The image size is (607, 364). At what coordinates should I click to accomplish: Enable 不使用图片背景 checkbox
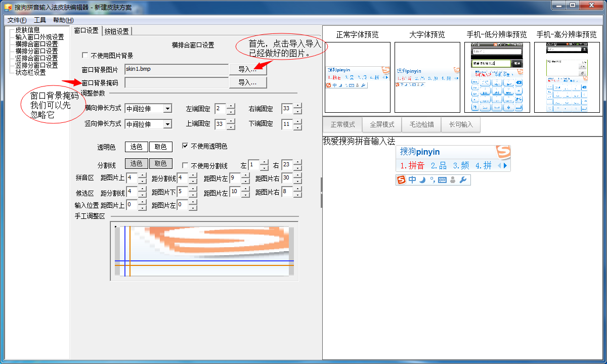pos(85,55)
